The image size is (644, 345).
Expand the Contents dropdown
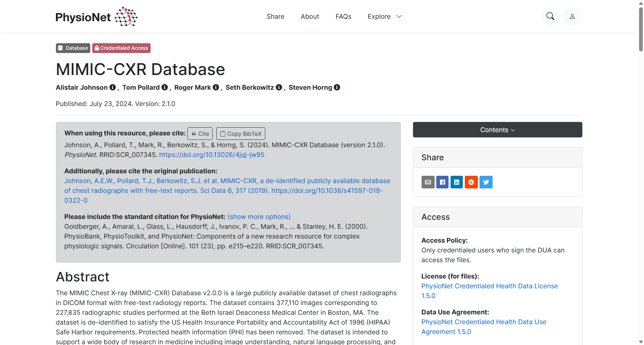pos(497,130)
